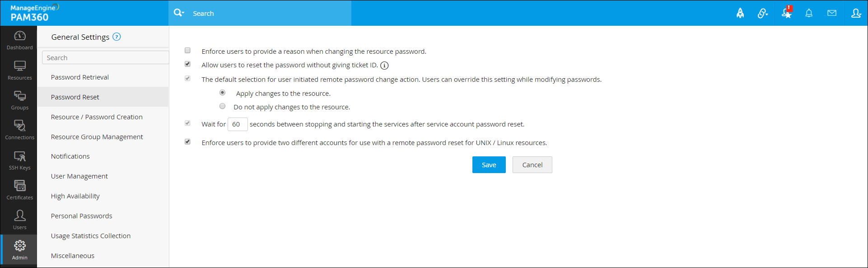Toggle two different accounts for UNIX checkbox
Image resolution: width=868 pixels, height=268 pixels.
(x=187, y=142)
